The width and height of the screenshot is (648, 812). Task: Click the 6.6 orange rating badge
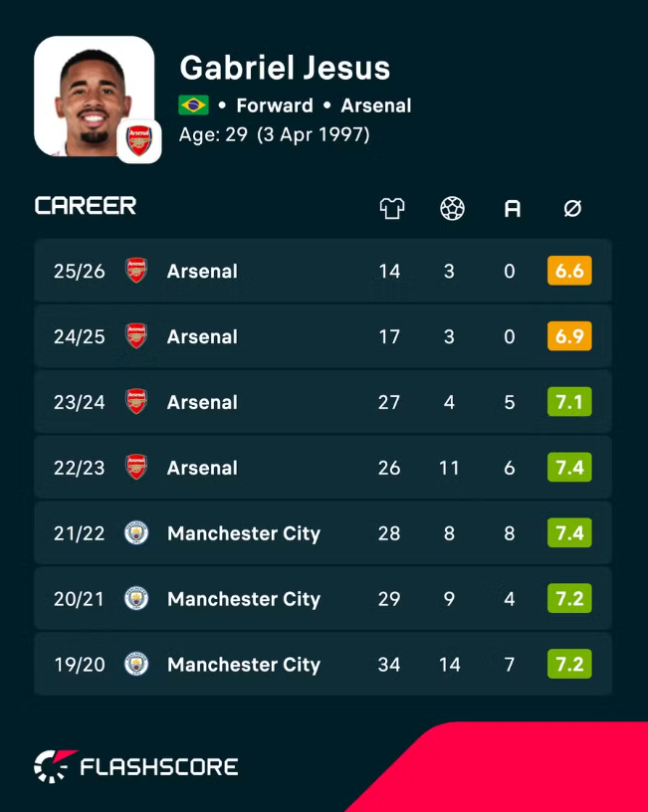tap(569, 271)
